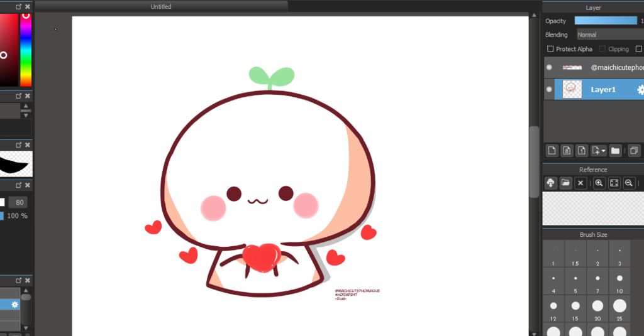
Task: Detach the brush preview panel
Action: click(x=18, y=145)
